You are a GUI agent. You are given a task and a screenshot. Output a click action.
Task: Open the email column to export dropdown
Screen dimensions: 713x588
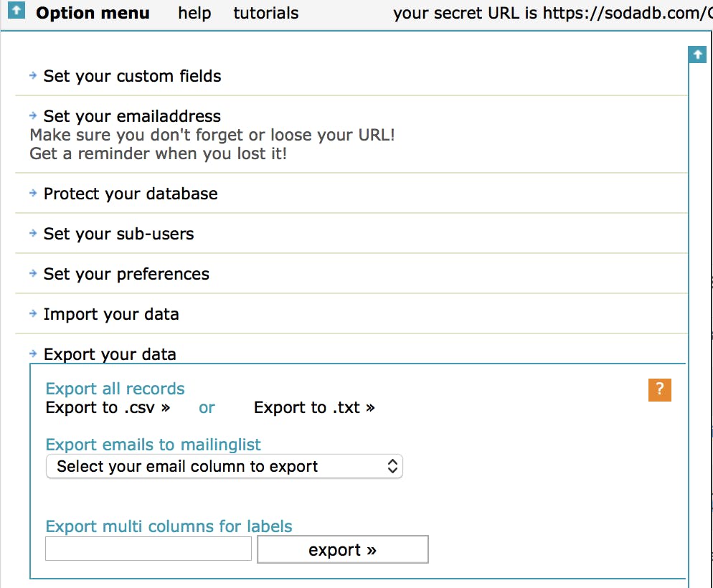pyautogui.click(x=224, y=467)
